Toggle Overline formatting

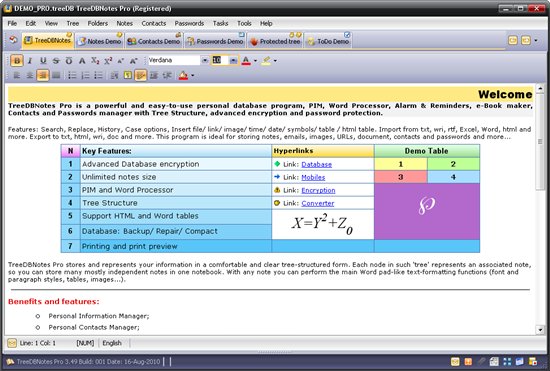69,61
